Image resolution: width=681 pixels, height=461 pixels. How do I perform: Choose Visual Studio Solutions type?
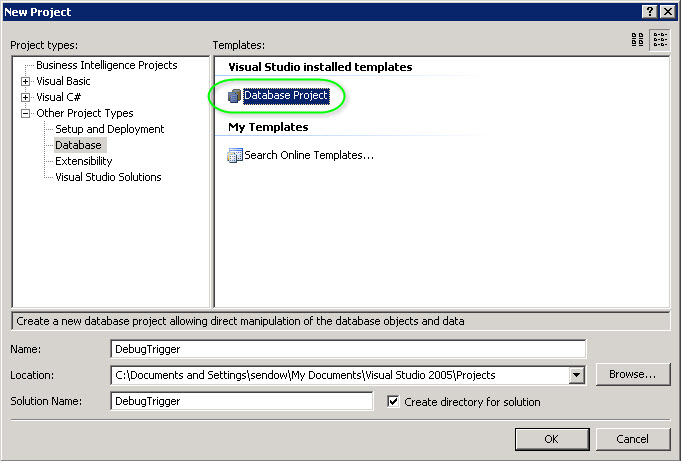(108, 177)
